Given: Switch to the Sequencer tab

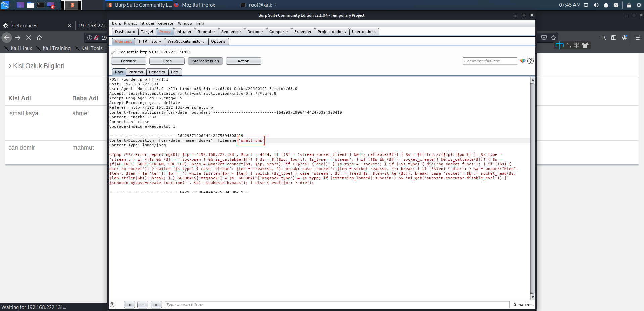Looking at the screenshot, I should (231, 32).
